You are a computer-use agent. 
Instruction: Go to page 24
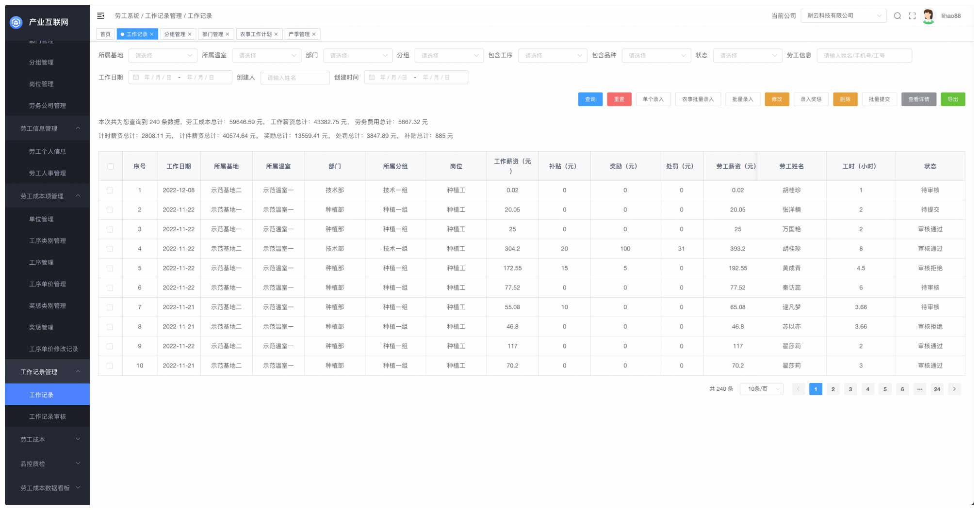937,389
